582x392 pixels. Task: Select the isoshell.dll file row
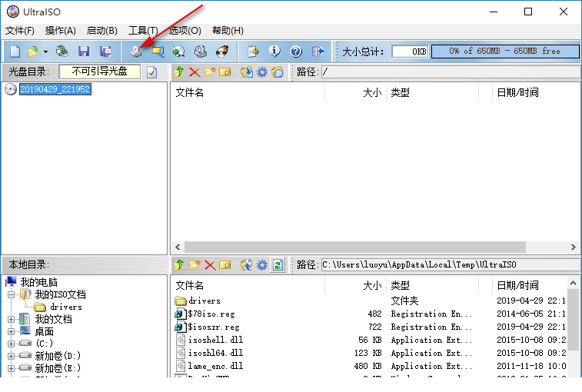click(370, 340)
